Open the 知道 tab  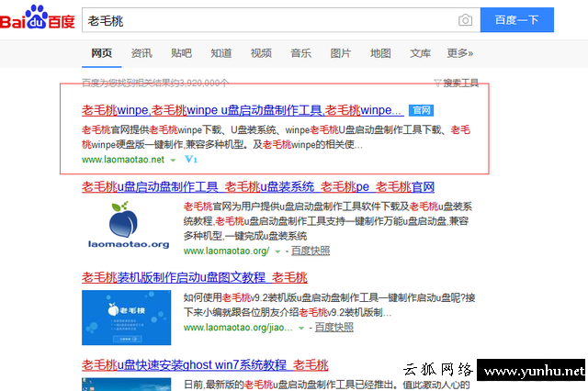click(220, 53)
